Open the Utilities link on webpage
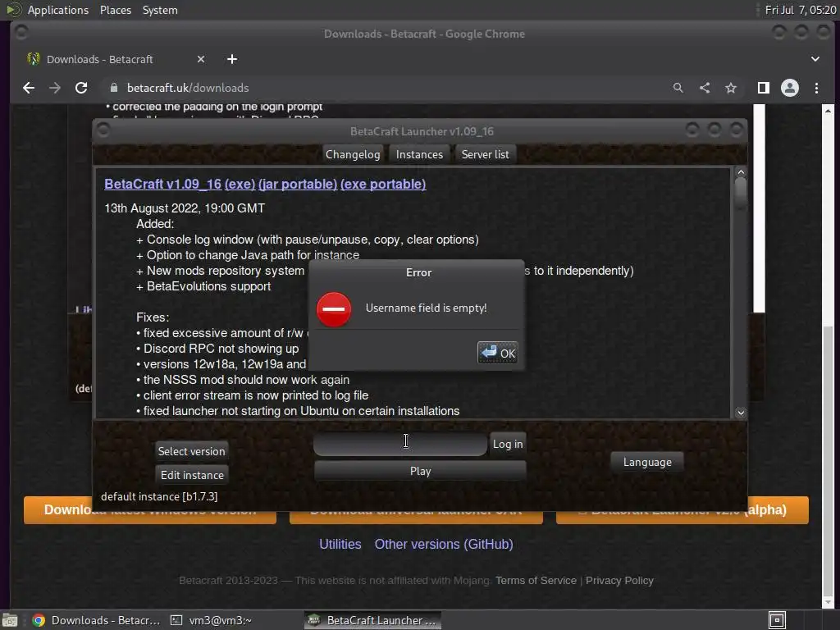Screen dimensions: 840x630 [x=340, y=545]
